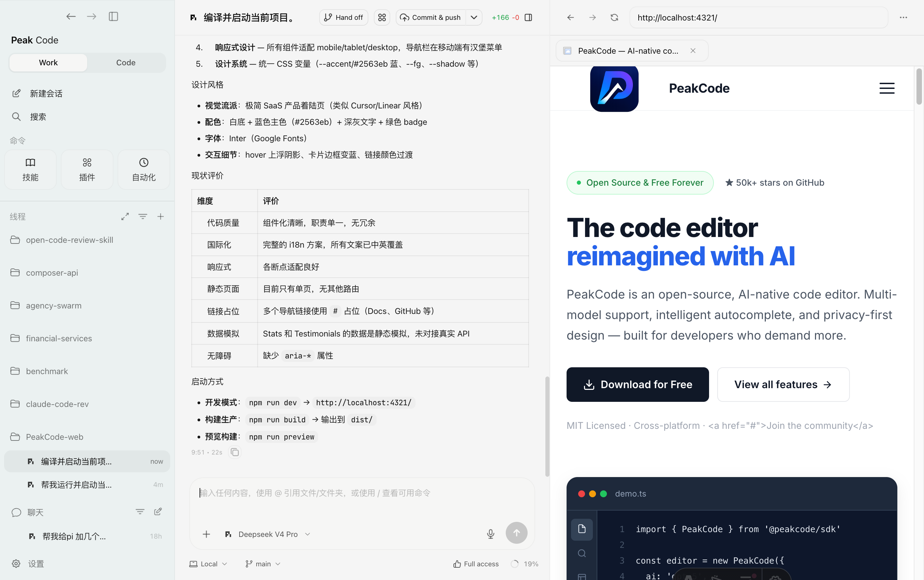Click the Open Source & Free Forever badge
Screen dimensions: 924x580
640,183
